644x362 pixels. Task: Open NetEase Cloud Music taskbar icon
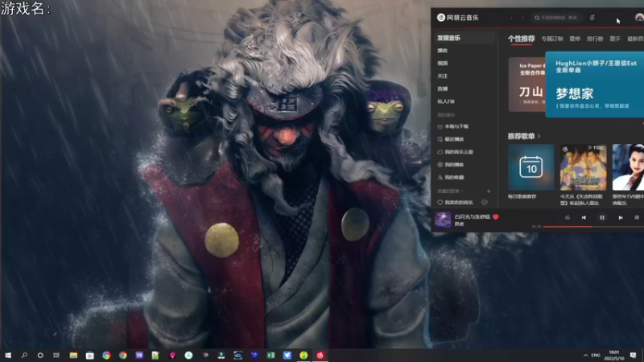coord(320,355)
